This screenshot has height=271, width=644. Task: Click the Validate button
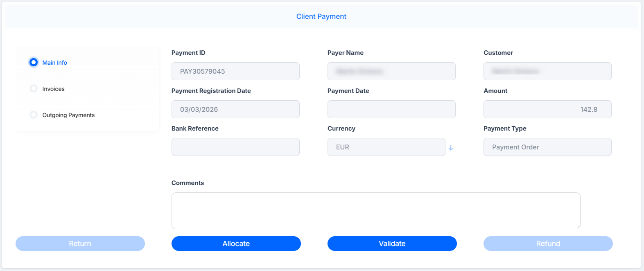(392, 244)
